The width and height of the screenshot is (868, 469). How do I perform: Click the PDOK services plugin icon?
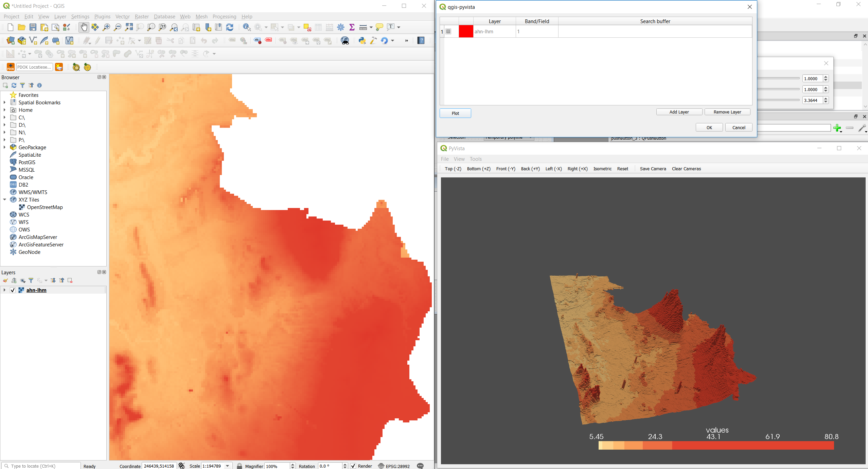(x=11, y=67)
